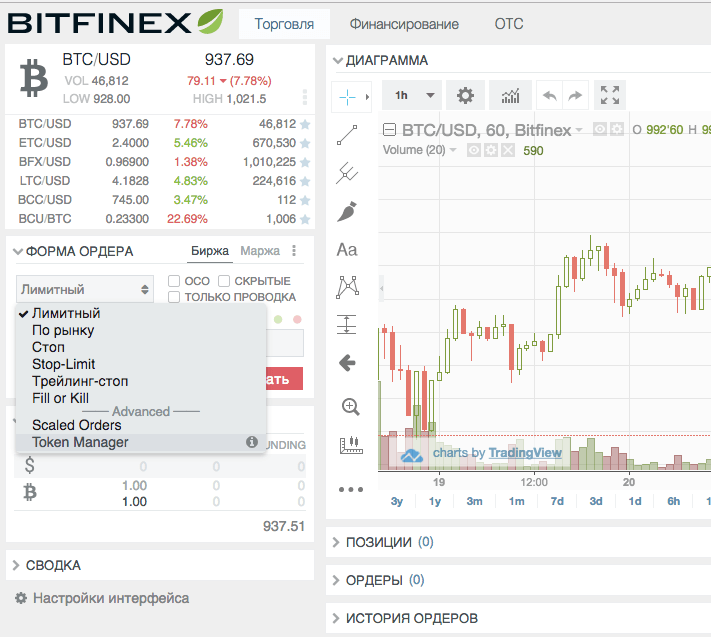Expand the ОРДЕРЫ section
711x637 pixels.
[336, 580]
